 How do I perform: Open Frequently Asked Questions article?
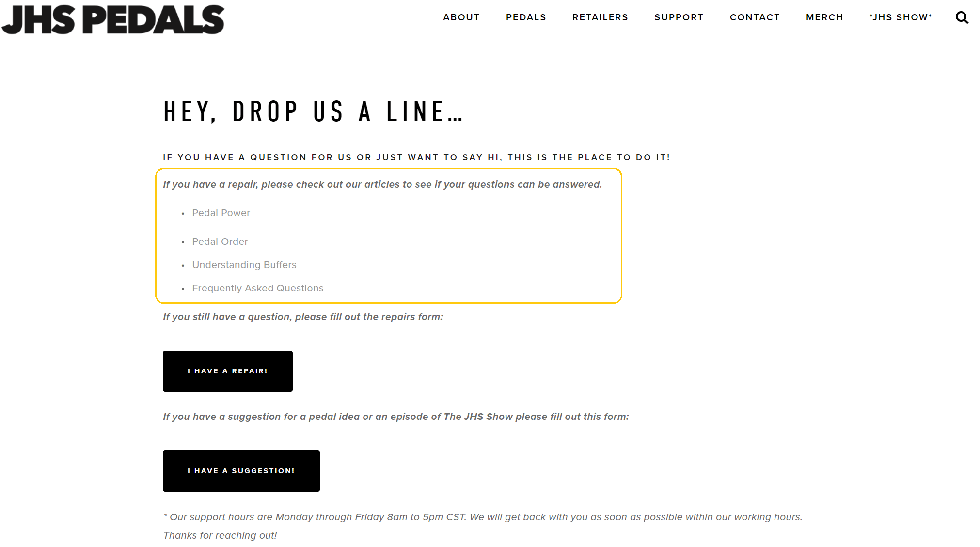(258, 289)
